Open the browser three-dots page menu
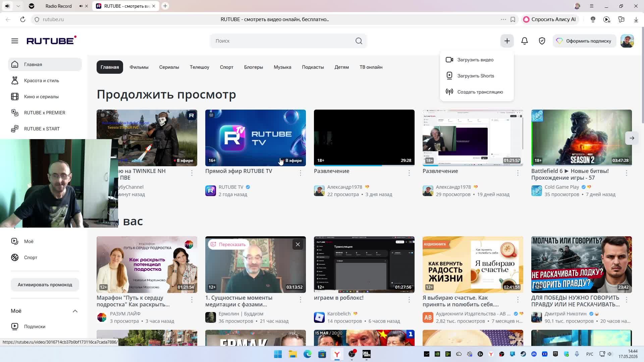 (x=503, y=19)
